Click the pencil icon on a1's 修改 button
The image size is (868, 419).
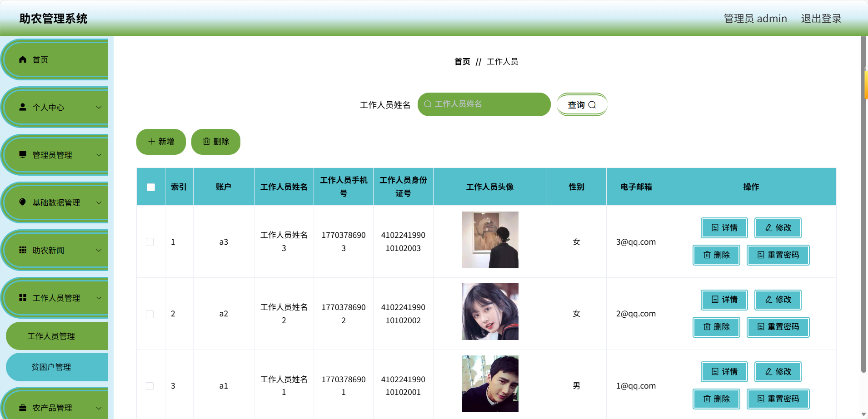[x=768, y=372]
